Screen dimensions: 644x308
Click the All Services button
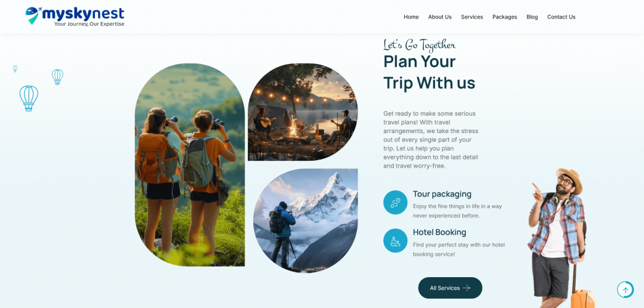450,288
